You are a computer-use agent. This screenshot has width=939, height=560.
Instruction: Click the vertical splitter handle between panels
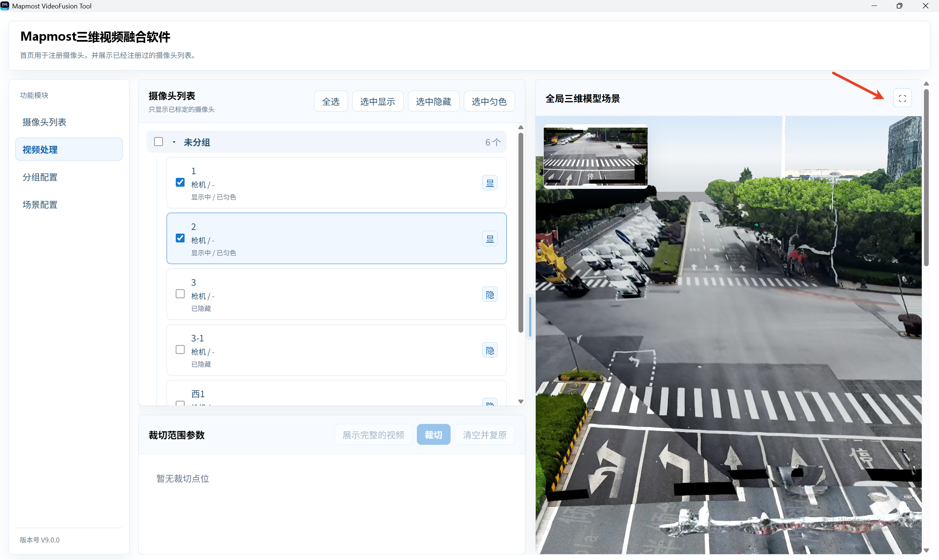tap(530, 317)
